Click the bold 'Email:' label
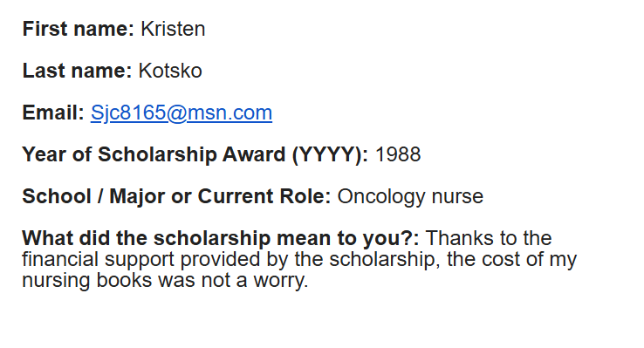Image resolution: width=644 pixels, height=348 pixels. [53, 113]
